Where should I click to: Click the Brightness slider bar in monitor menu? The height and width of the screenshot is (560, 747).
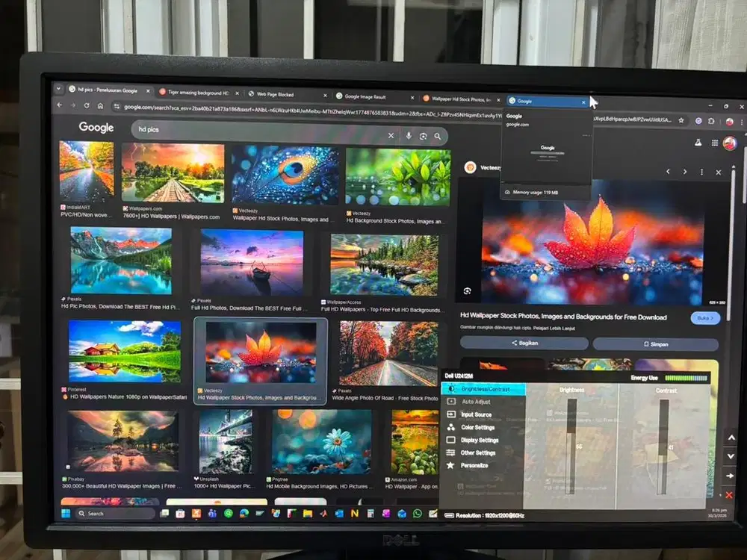click(x=571, y=445)
